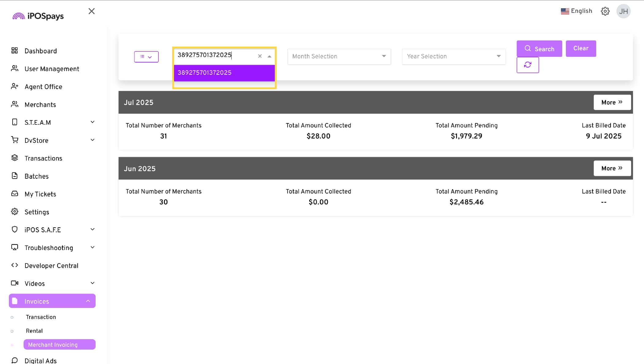
Task: Clear the typed merchant ID with X
Action: (260, 56)
